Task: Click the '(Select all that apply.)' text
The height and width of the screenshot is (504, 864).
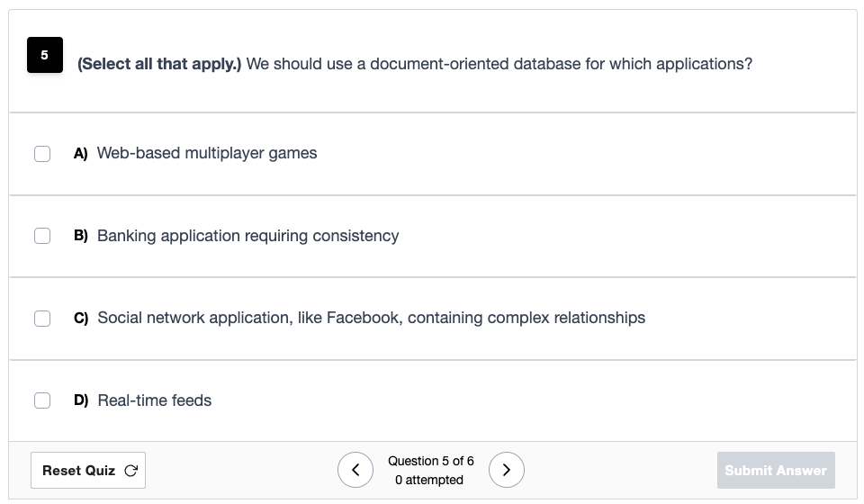Action: [x=159, y=64]
